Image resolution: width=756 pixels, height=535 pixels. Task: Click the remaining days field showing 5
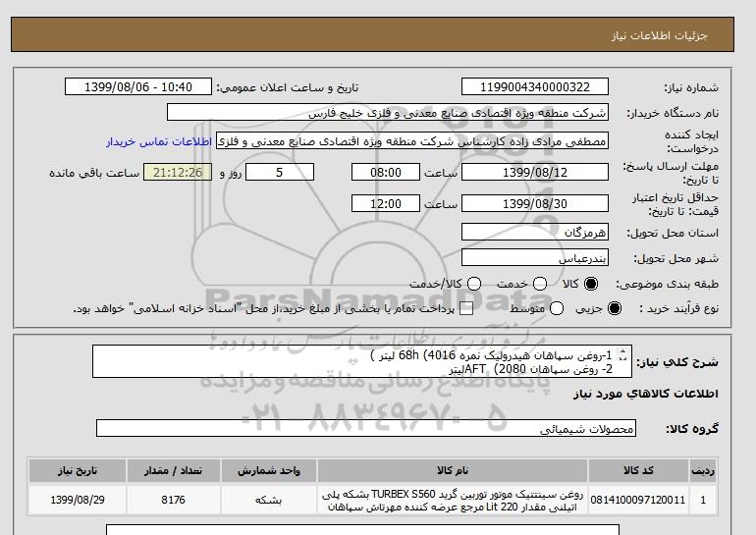click(x=280, y=172)
